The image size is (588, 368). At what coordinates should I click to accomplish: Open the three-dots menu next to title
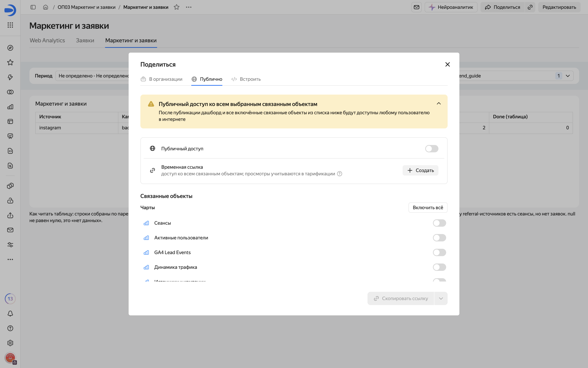189,7
